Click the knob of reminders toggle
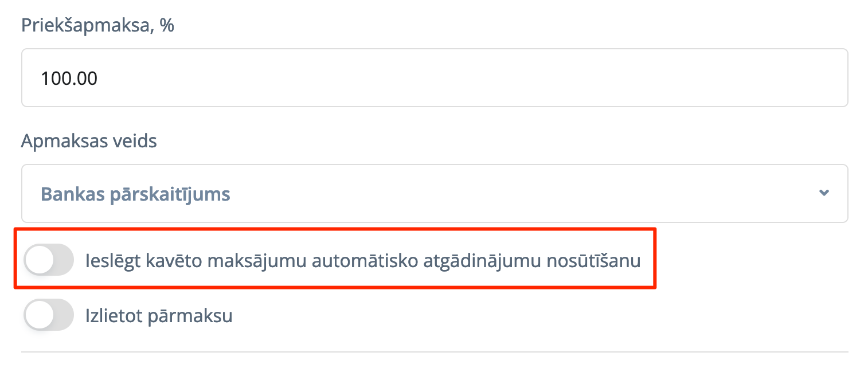868x368 pixels. click(39, 260)
